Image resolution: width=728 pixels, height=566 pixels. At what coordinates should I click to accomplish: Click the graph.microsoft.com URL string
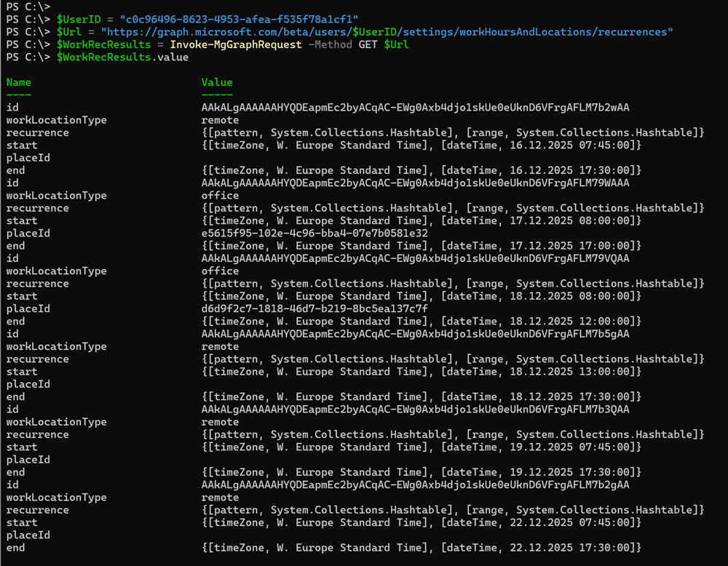pyautogui.click(x=387, y=32)
